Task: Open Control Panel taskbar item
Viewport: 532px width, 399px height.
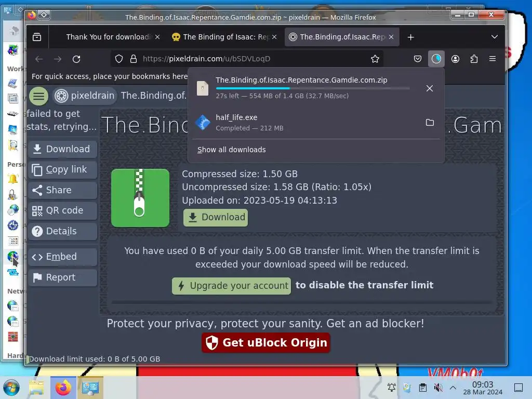Action: (90, 388)
